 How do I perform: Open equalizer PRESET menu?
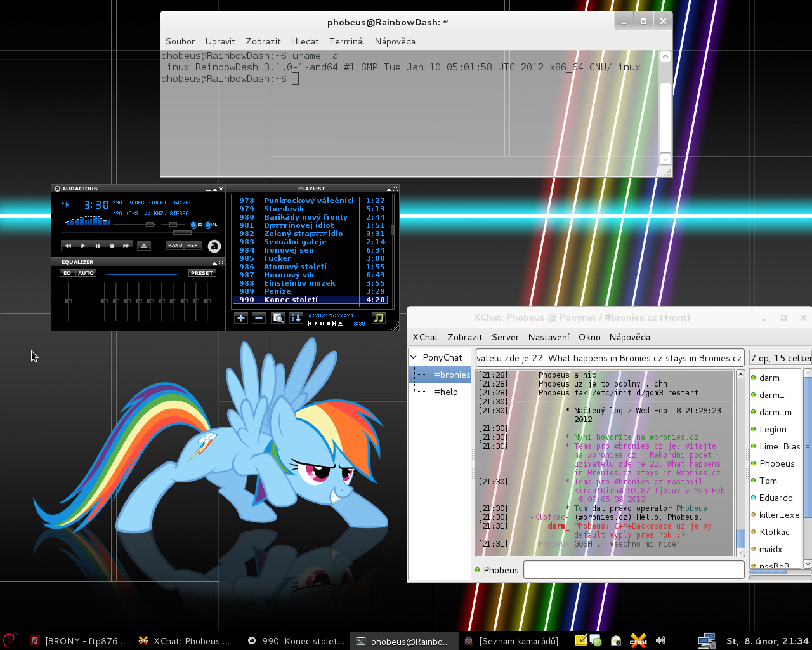pos(202,273)
